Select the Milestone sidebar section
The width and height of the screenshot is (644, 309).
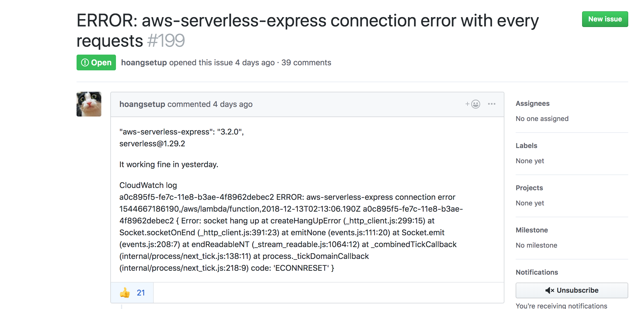click(x=532, y=230)
